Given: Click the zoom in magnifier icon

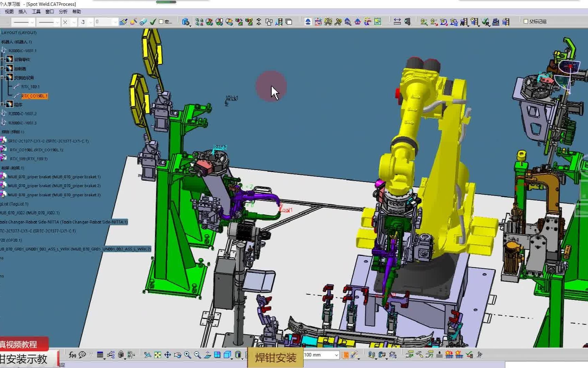Looking at the screenshot, I should point(187,355).
